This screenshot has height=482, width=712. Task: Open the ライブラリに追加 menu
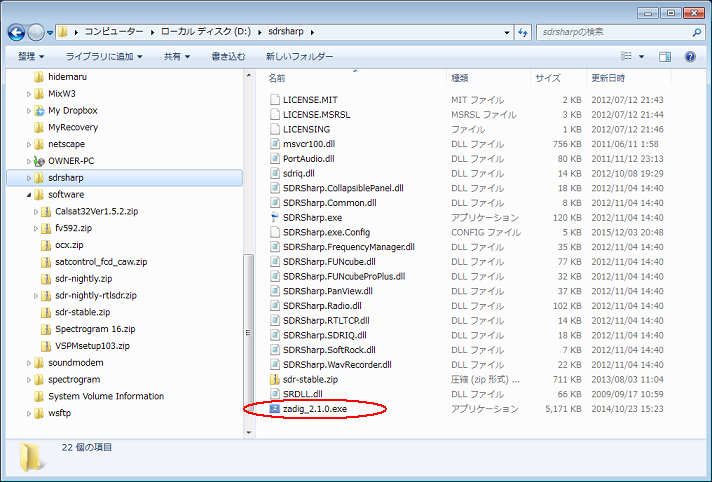point(104,56)
